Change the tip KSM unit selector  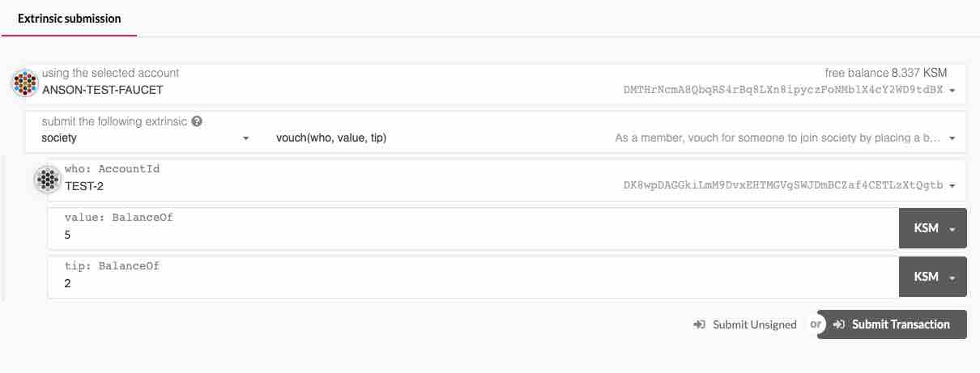[x=933, y=277]
